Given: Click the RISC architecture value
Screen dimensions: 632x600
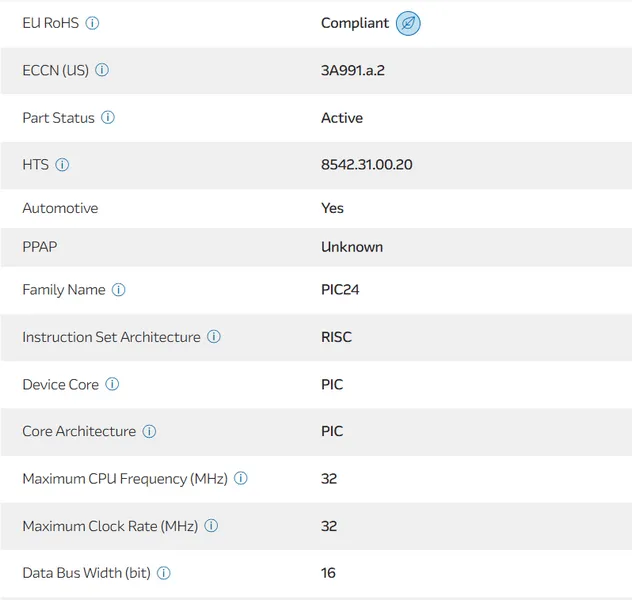Looking at the screenshot, I should click(x=336, y=337).
